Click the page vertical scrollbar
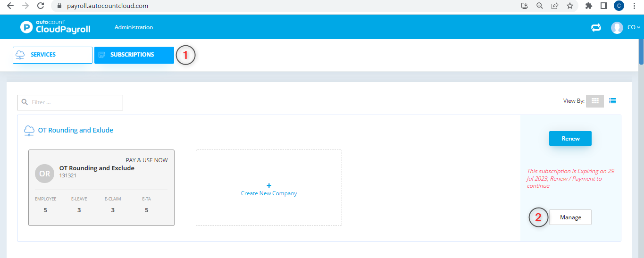The width and height of the screenshot is (644, 258). pyautogui.click(x=641, y=52)
